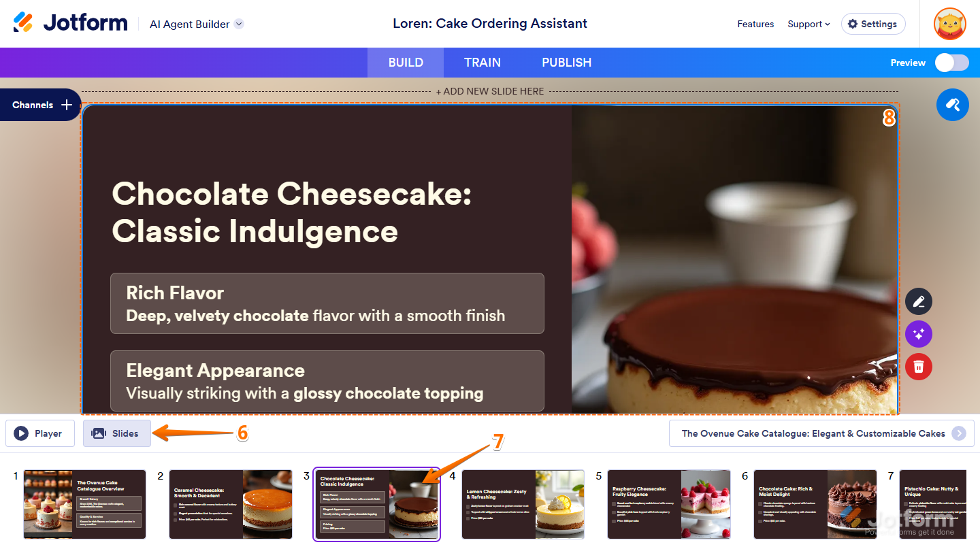Expand the Ovenue Cake Catalogue title arrow
This screenshot has width=980, height=551.
[x=959, y=433]
